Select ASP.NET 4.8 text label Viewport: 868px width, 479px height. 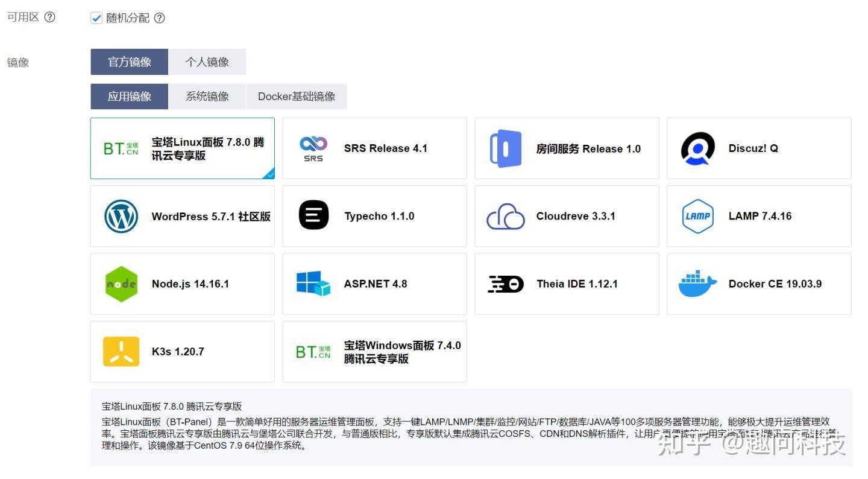376,284
